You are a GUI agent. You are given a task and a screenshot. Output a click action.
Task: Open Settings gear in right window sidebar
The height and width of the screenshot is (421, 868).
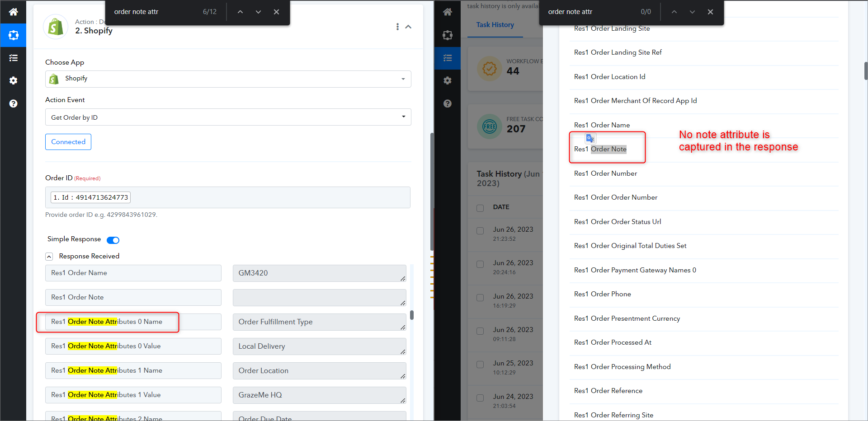[x=447, y=80]
